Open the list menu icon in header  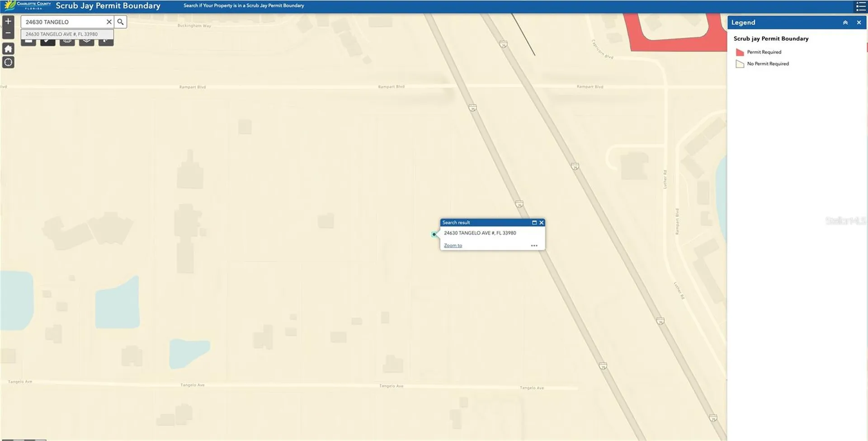(861, 6)
